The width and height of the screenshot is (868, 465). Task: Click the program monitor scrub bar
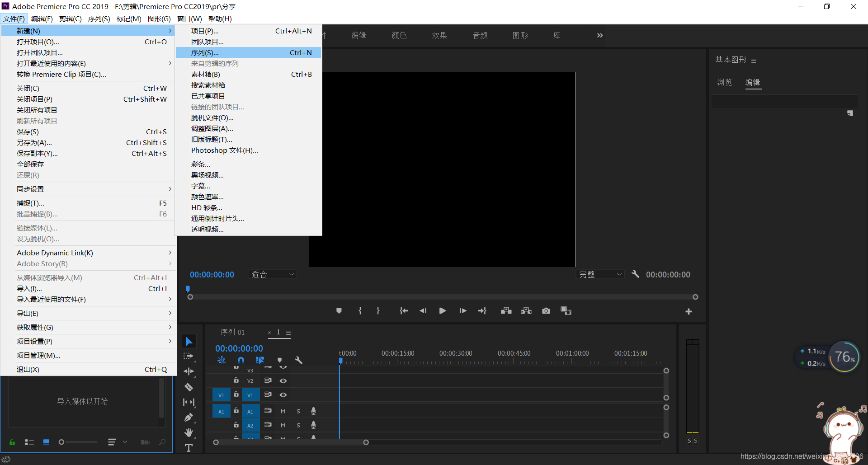tap(443, 297)
